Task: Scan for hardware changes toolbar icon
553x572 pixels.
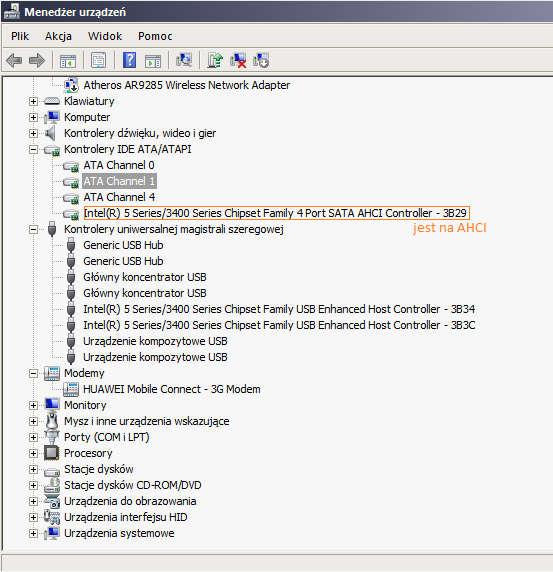Action: click(x=184, y=60)
